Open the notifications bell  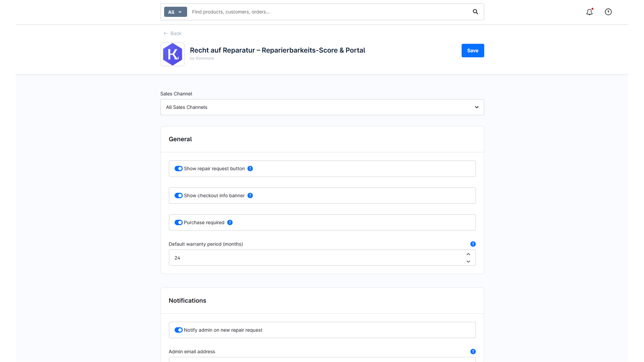click(589, 12)
